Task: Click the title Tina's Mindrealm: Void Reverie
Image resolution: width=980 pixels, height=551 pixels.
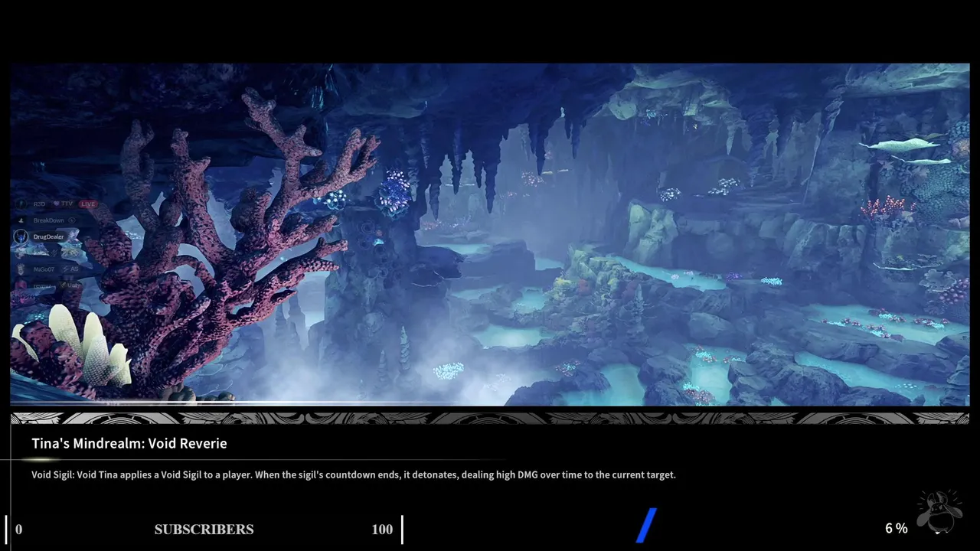Action: click(129, 443)
